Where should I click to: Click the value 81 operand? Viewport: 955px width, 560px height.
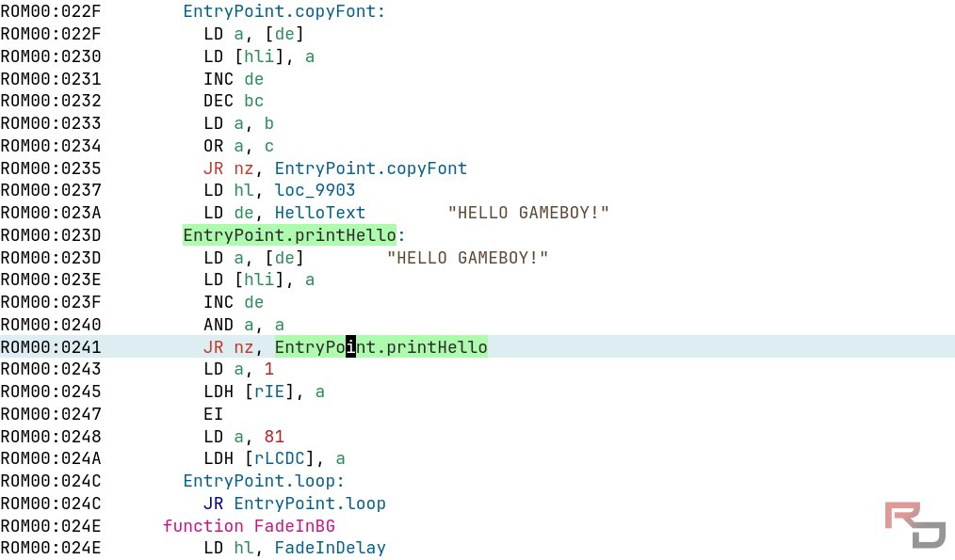tap(274, 437)
